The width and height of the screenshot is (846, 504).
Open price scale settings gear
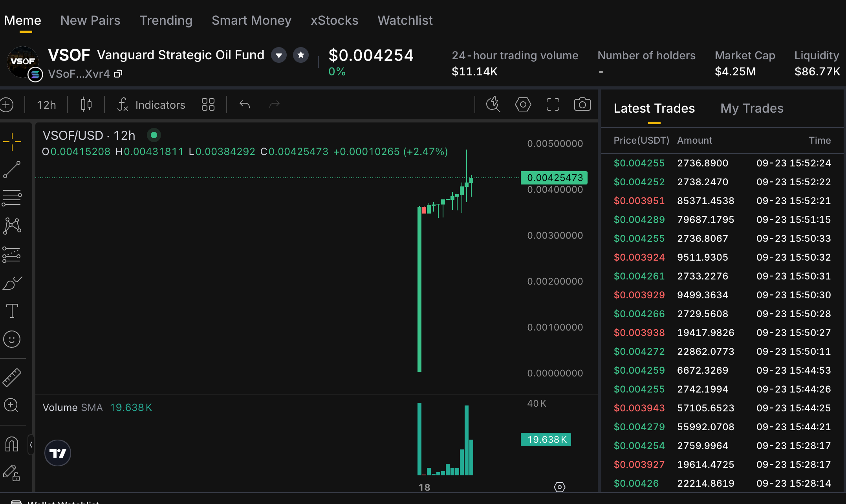(560, 487)
